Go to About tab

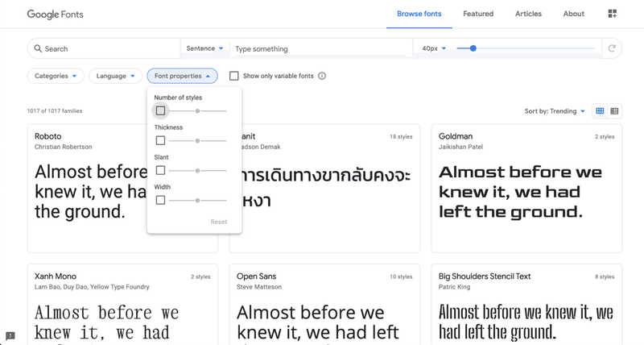click(x=573, y=14)
